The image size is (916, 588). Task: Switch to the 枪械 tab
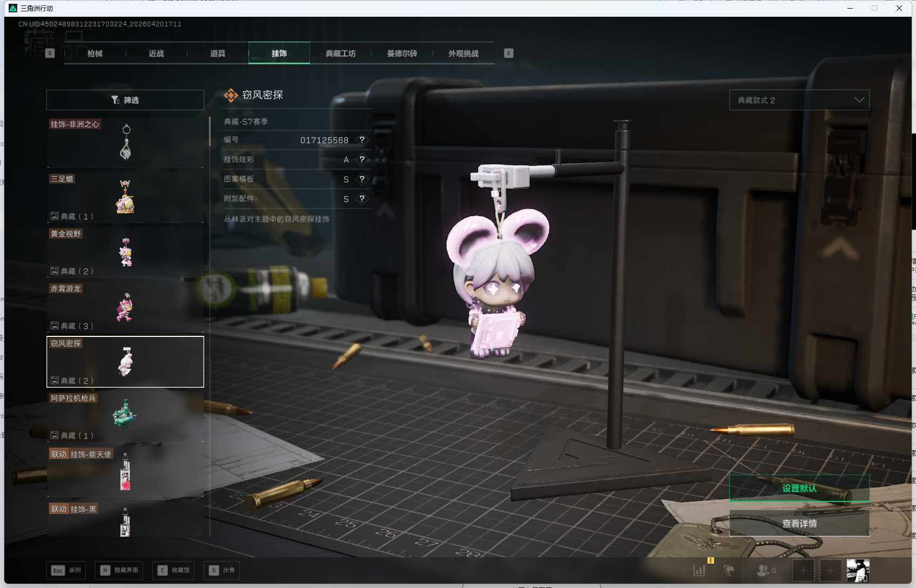click(95, 53)
